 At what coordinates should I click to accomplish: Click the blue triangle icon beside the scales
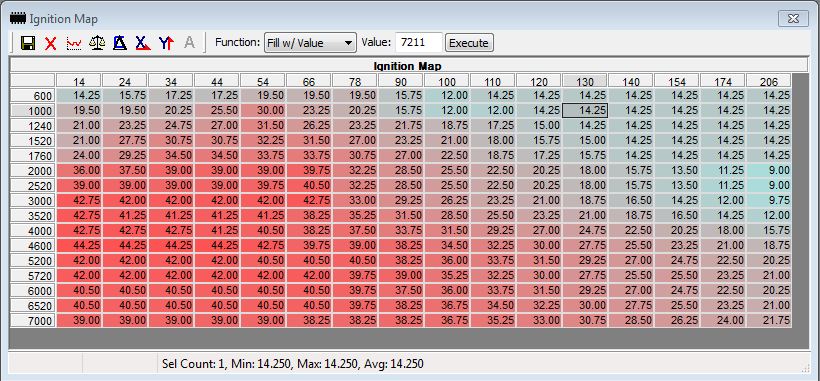point(120,43)
